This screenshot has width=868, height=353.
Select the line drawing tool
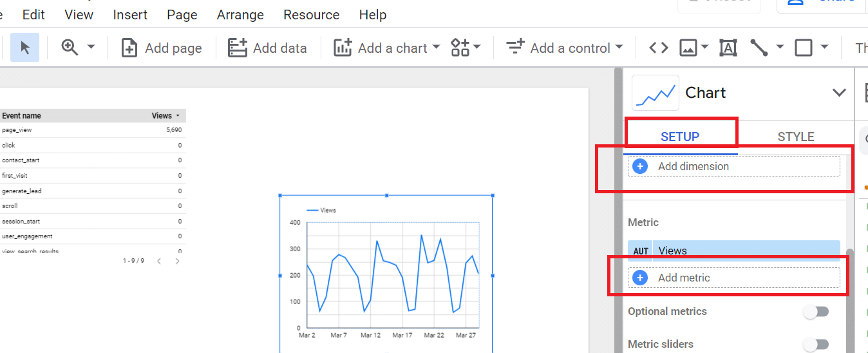pyautogui.click(x=759, y=48)
